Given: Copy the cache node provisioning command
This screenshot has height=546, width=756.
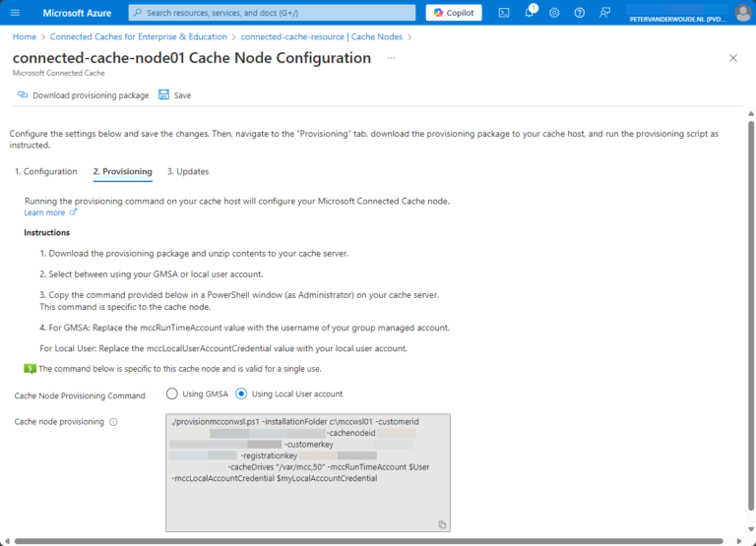Looking at the screenshot, I should click(442, 524).
